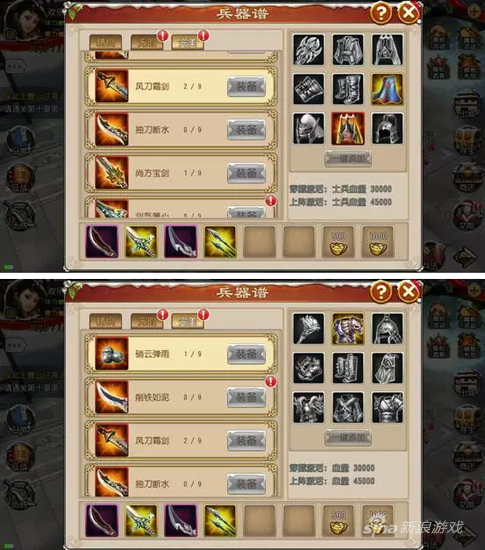Click the red alert badge on 削铁如泥 row
Screen dimensions: 485x550
coord(271,381)
